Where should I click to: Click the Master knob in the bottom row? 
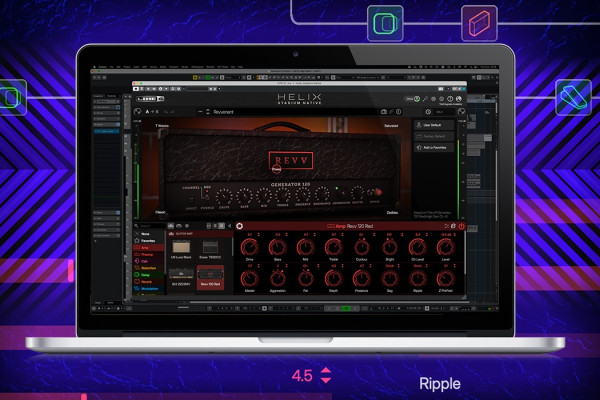tap(249, 279)
